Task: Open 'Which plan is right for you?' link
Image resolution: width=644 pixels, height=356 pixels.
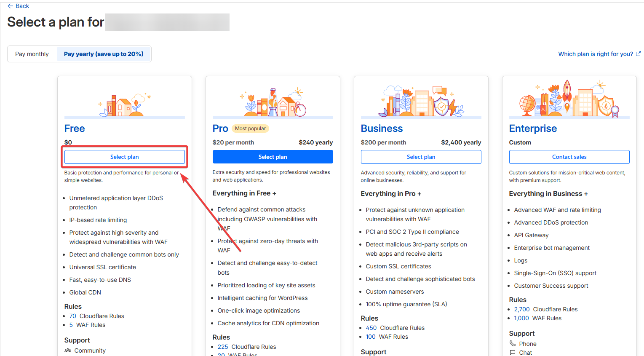Action: point(595,54)
